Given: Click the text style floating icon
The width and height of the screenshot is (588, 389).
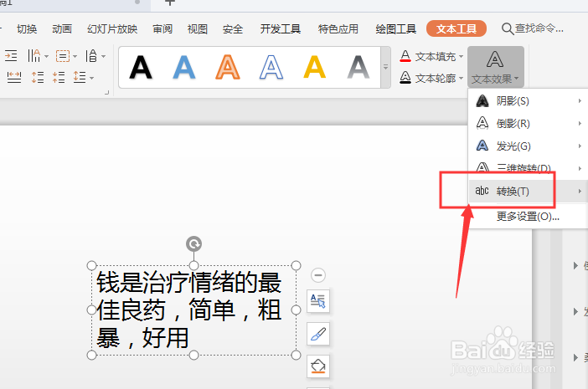Looking at the screenshot, I should 318,300.
